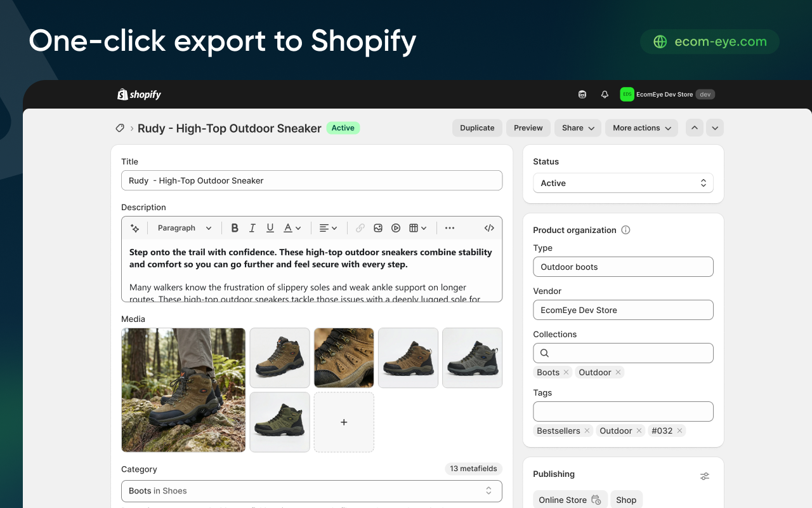Open the Status Active dropdown

623,183
